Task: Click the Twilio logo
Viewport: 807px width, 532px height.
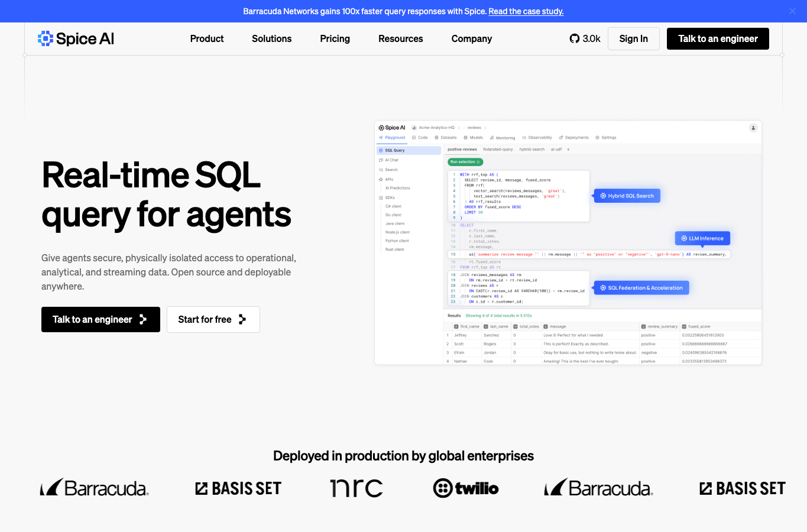Action: click(x=466, y=488)
